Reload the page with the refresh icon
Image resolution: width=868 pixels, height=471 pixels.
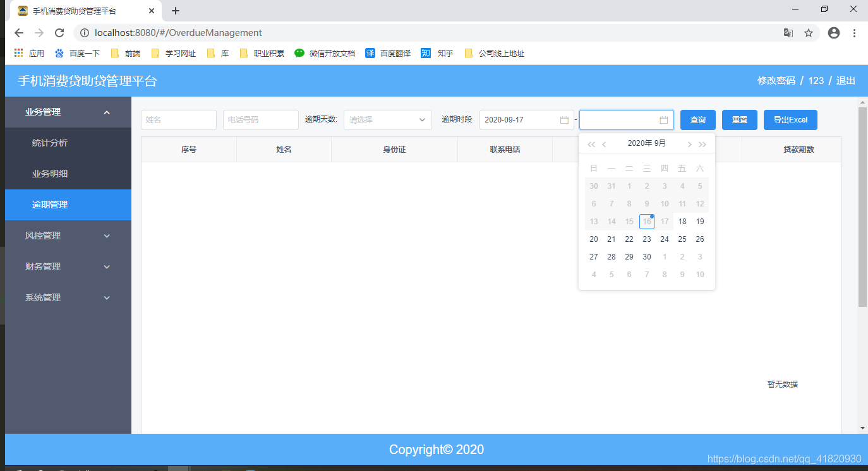pyautogui.click(x=59, y=33)
